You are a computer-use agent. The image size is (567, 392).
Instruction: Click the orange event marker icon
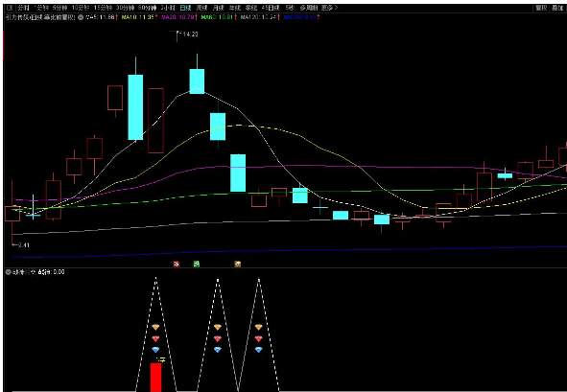click(x=238, y=265)
